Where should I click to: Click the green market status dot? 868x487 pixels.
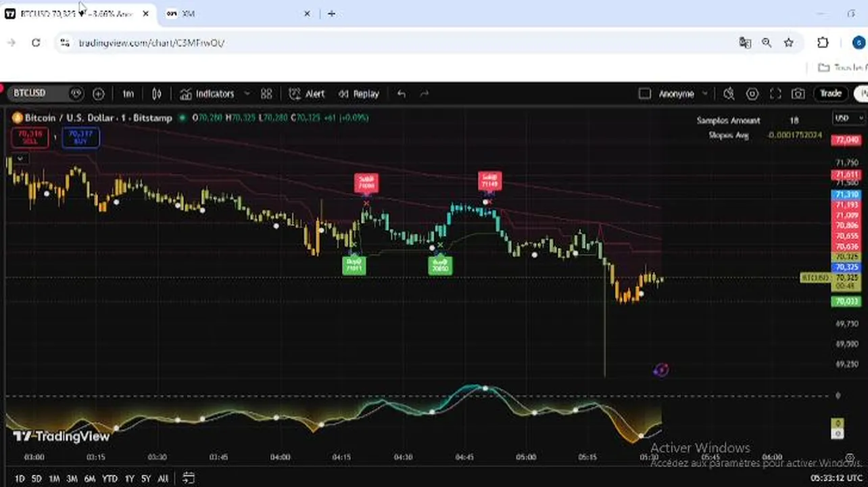coord(182,118)
